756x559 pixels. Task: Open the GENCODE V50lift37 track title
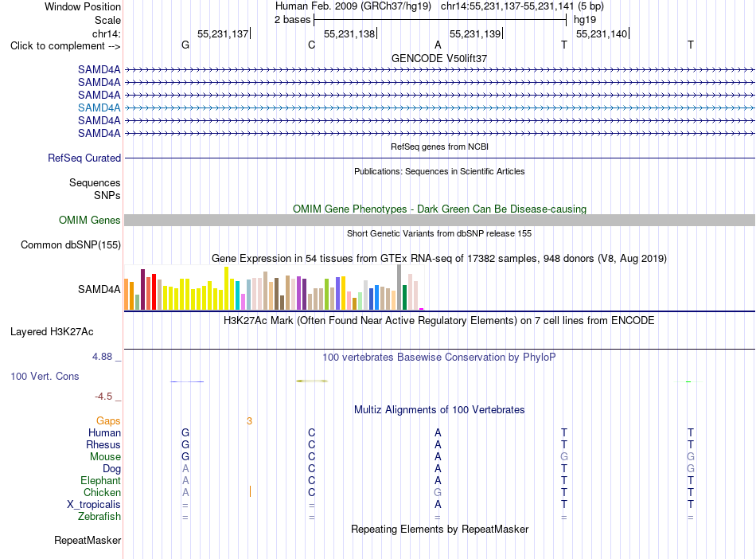439,58
